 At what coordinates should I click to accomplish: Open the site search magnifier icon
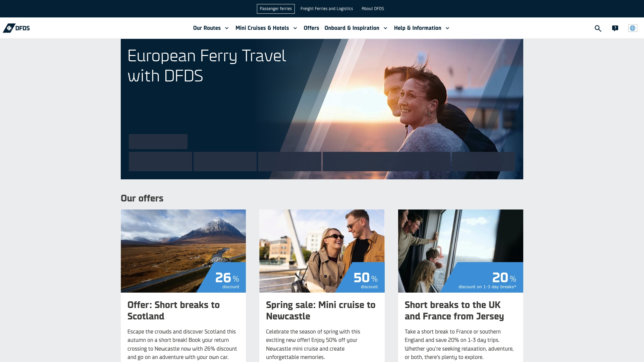[x=598, y=28]
